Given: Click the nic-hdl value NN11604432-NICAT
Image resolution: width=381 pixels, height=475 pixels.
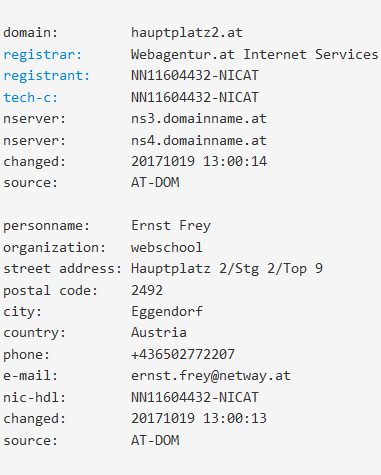Looking at the screenshot, I should pos(195,397).
